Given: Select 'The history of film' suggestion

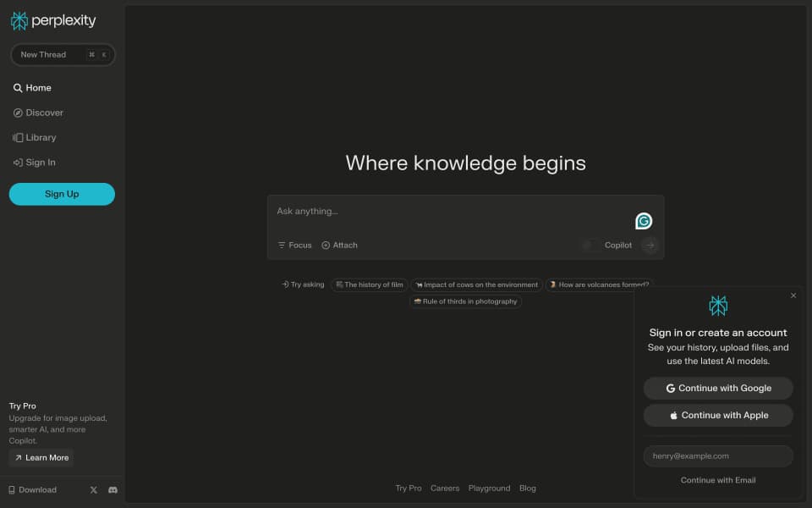Looking at the screenshot, I should (370, 284).
